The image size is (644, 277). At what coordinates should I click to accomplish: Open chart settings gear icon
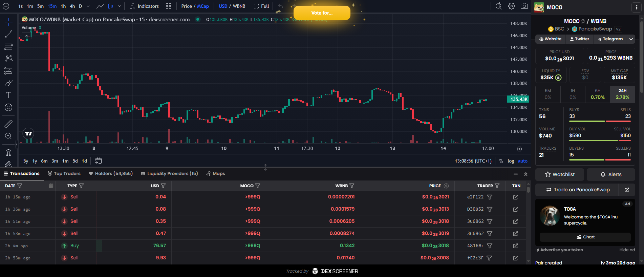click(512, 6)
